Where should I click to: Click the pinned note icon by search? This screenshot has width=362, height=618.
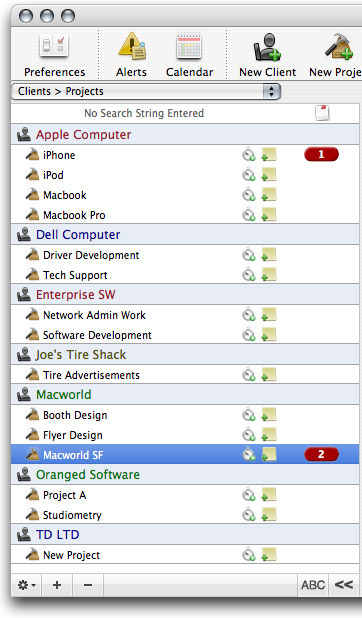click(x=322, y=113)
